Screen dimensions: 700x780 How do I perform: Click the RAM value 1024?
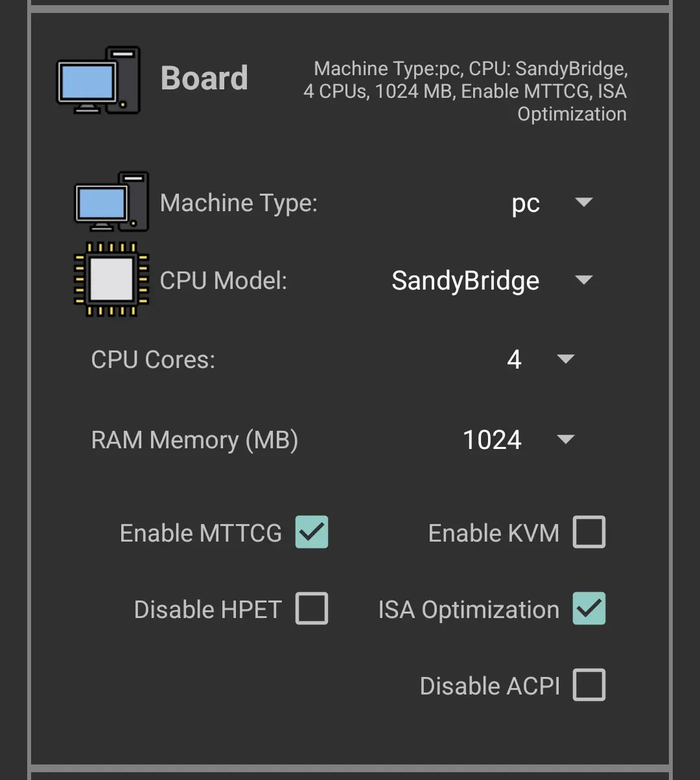tap(492, 440)
